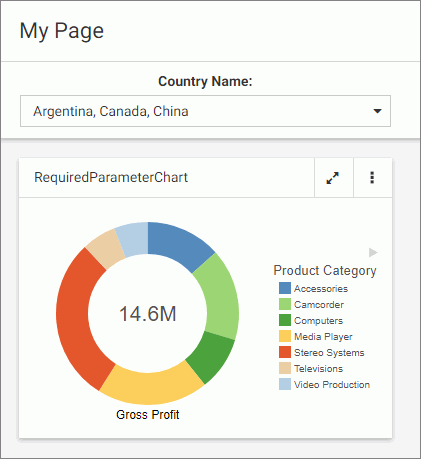Select the Accessories legend color swatch
421x459 pixels.
(285, 288)
